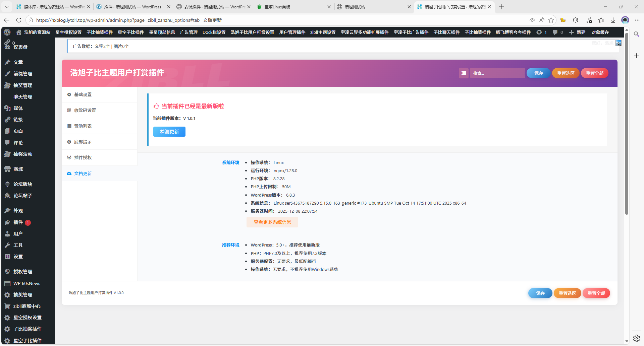Refresh the page with the reload icon
The image size is (644, 346).
[19, 20]
